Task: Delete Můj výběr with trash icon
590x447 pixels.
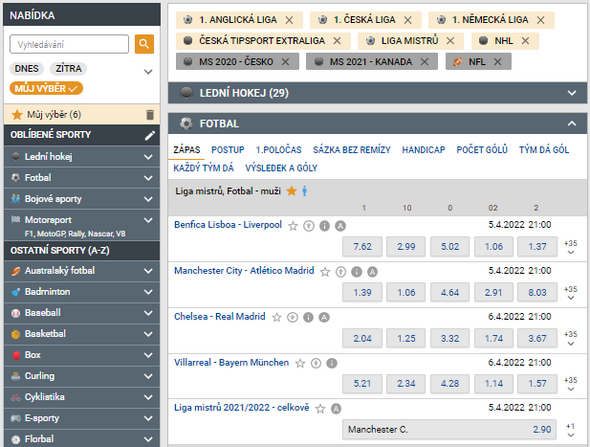Action: [x=150, y=114]
